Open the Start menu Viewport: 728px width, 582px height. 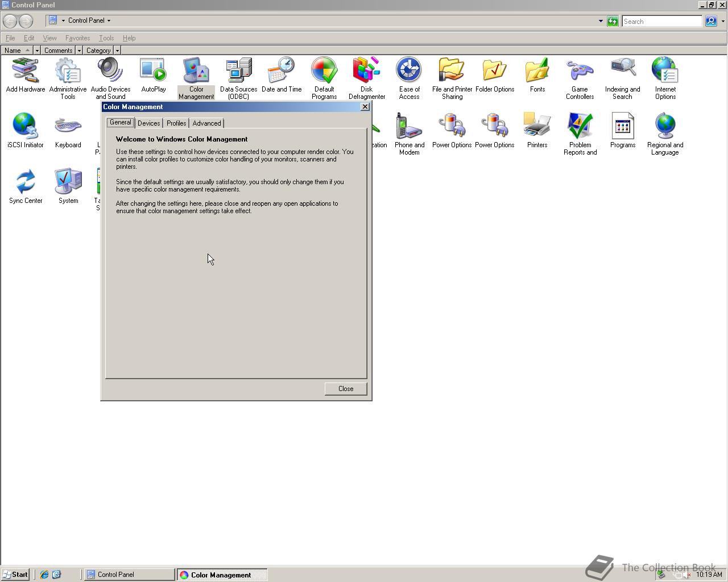coord(15,575)
